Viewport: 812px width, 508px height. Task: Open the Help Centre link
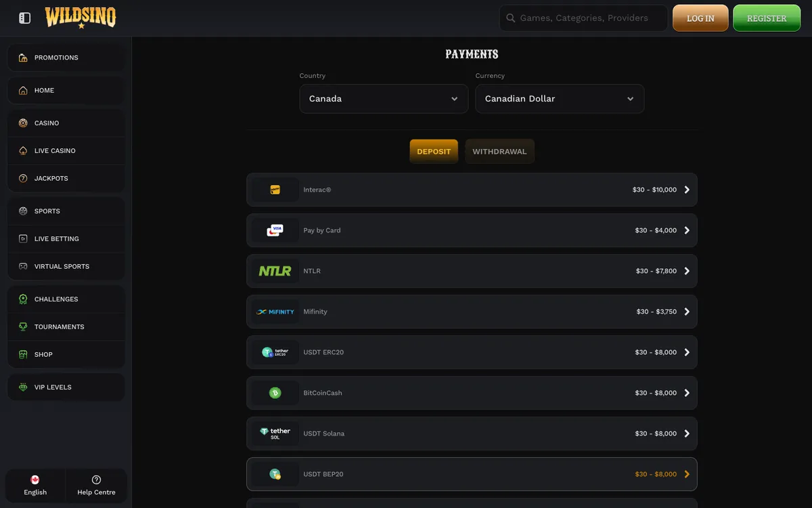[x=96, y=485]
